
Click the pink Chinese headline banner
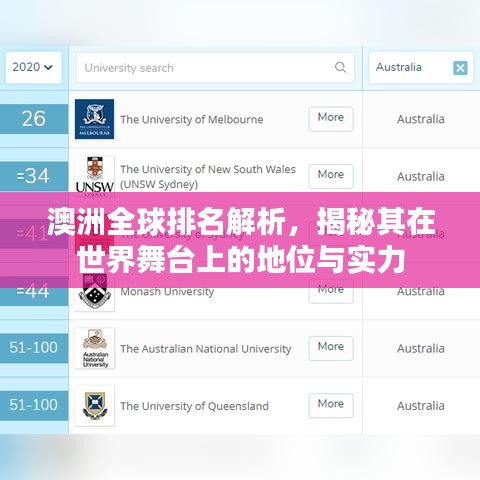click(x=240, y=240)
